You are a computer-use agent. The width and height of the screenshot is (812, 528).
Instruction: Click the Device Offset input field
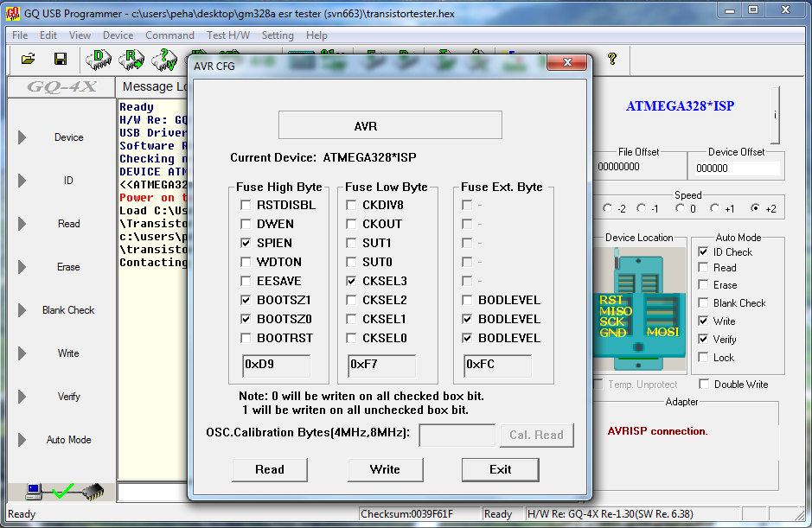735,168
